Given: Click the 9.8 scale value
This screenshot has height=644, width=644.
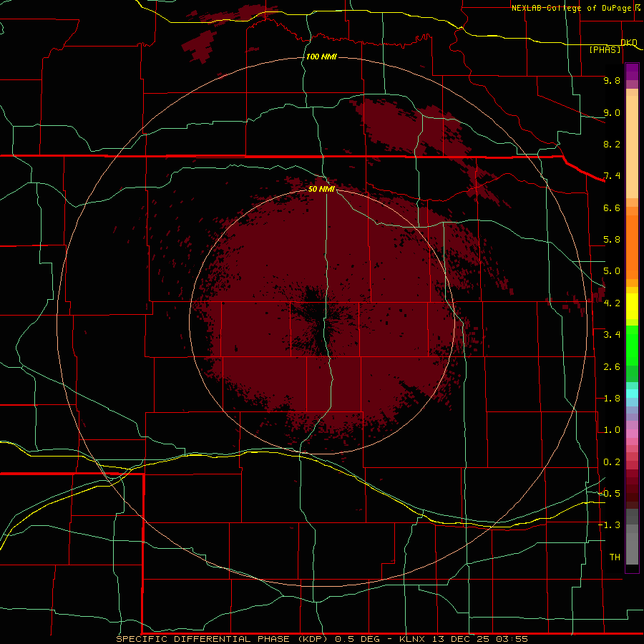Looking at the screenshot, I should [612, 80].
